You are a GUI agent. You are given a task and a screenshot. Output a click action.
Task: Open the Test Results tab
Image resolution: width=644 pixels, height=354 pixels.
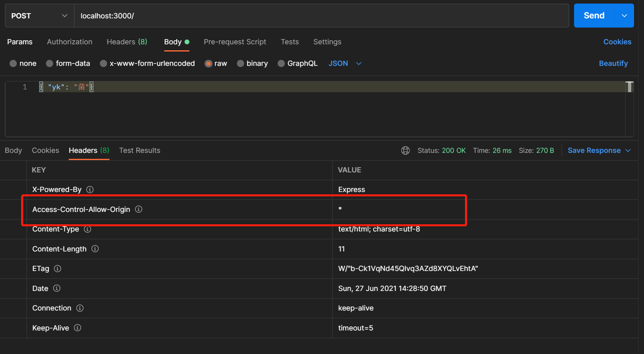[140, 150]
